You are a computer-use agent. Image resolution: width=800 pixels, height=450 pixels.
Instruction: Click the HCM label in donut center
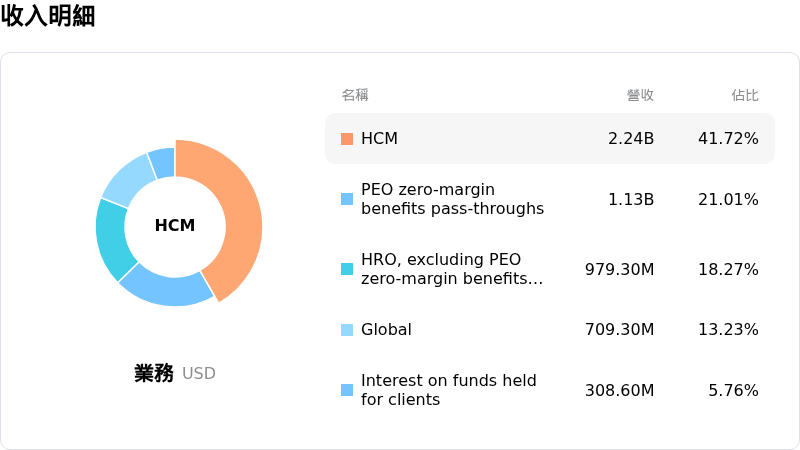(175, 225)
